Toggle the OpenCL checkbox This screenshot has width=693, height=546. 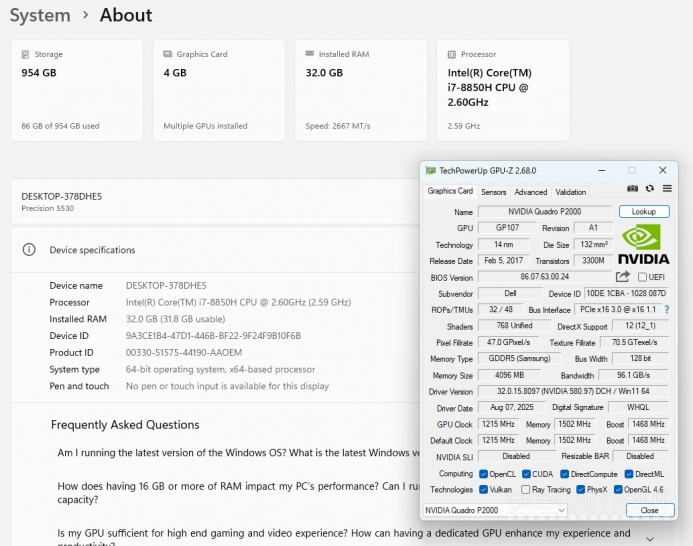[x=484, y=474]
